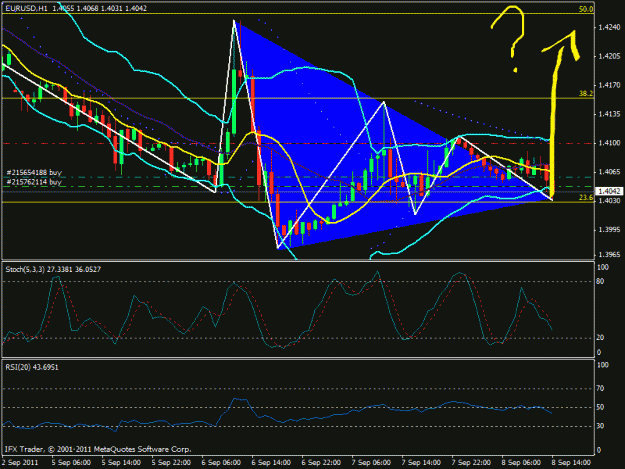Click the 2 Sep 2011 date label

20,463
